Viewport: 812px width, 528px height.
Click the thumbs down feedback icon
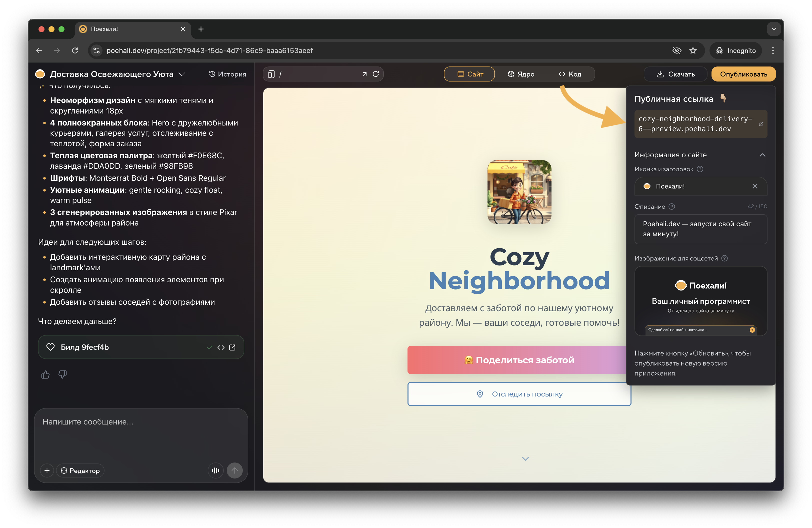coord(62,374)
